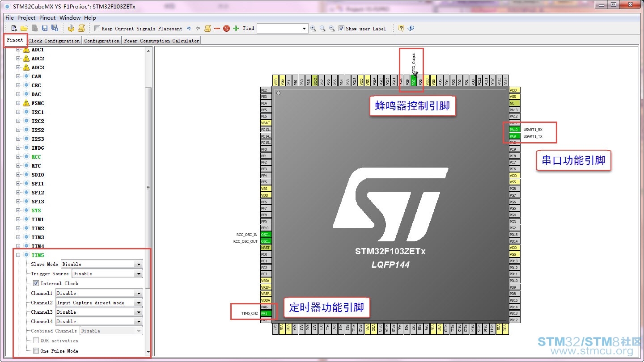Open the File menu

[x=9, y=18]
